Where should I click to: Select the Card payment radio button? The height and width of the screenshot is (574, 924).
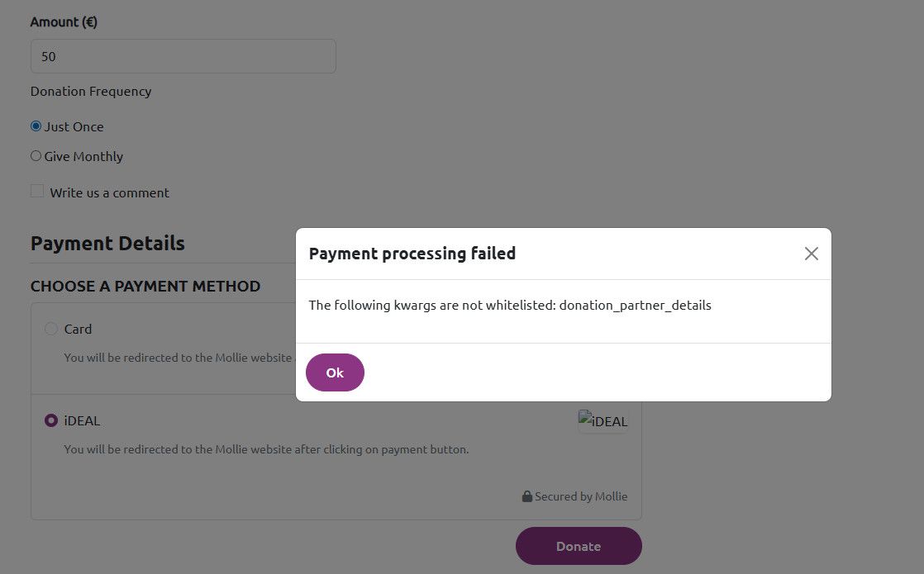(x=51, y=329)
